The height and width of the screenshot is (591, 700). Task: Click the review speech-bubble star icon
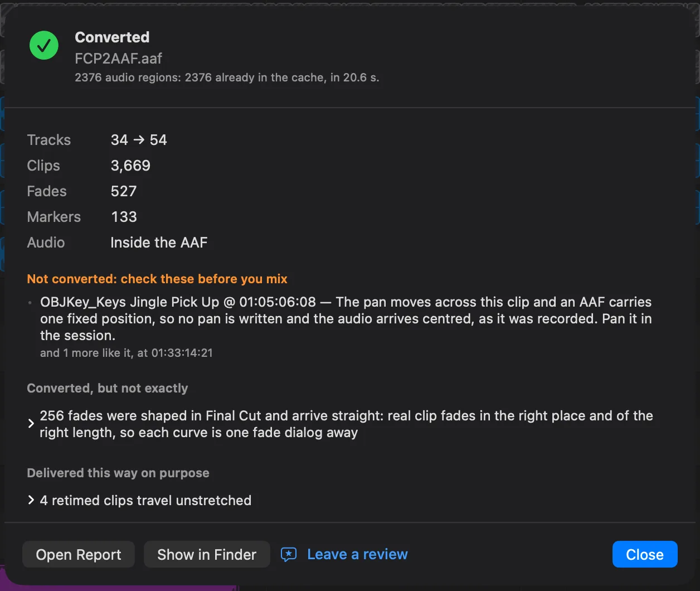tap(288, 554)
